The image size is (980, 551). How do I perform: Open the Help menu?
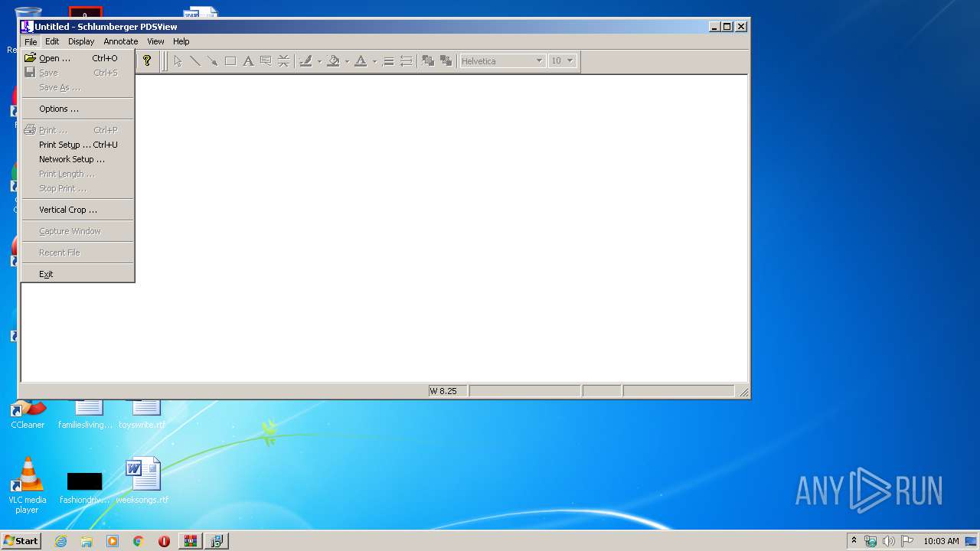(181, 41)
